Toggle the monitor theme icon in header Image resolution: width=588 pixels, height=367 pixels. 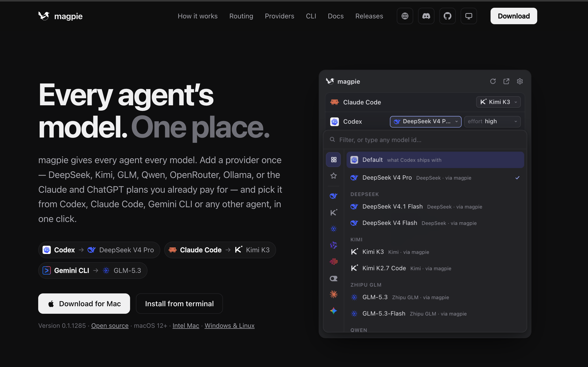pos(469,16)
